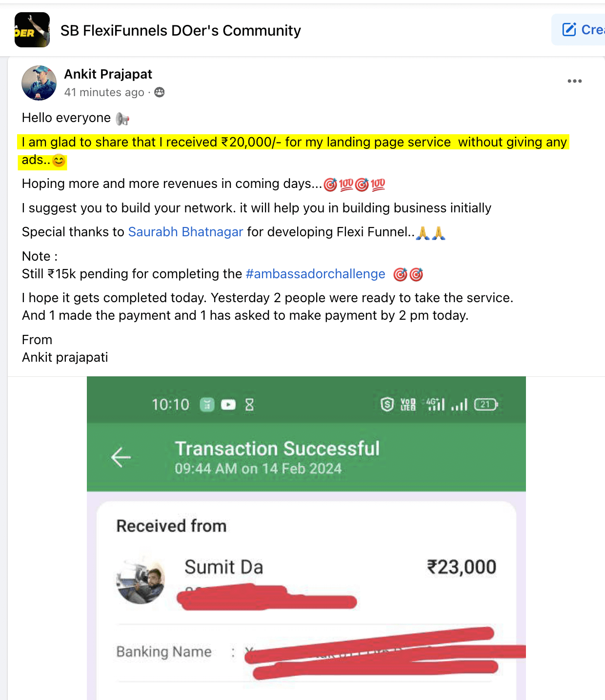The width and height of the screenshot is (605, 700).
Task: Tap the back arrow in the payment screenshot
Action: 121,457
